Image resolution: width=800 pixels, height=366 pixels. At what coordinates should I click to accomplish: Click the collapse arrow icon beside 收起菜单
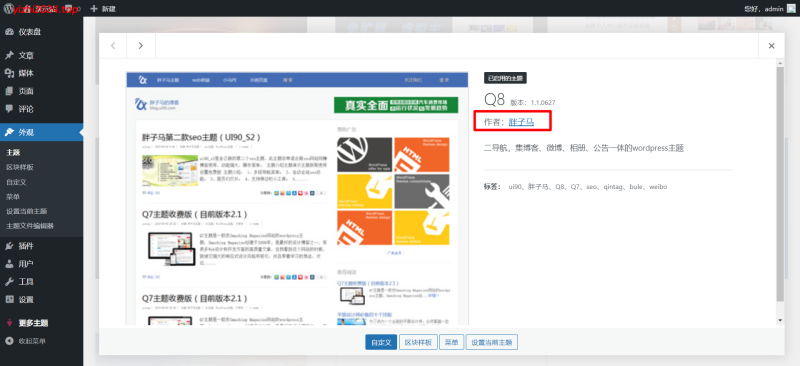click(9, 340)
